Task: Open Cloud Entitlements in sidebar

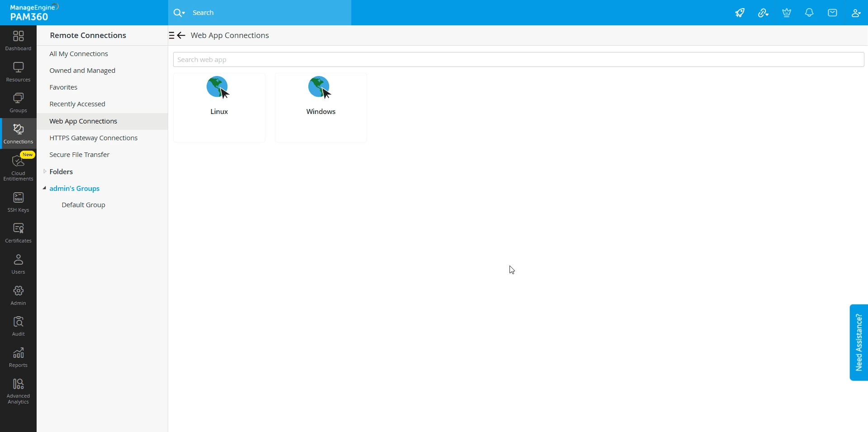Action: coord(18,167)
